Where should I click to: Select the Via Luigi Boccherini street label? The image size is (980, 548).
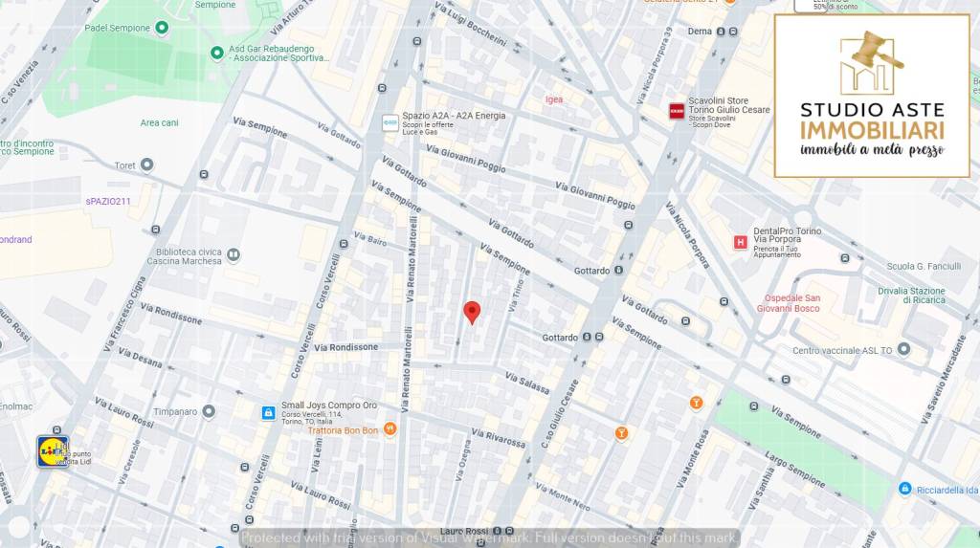click(x=471, y=24)
